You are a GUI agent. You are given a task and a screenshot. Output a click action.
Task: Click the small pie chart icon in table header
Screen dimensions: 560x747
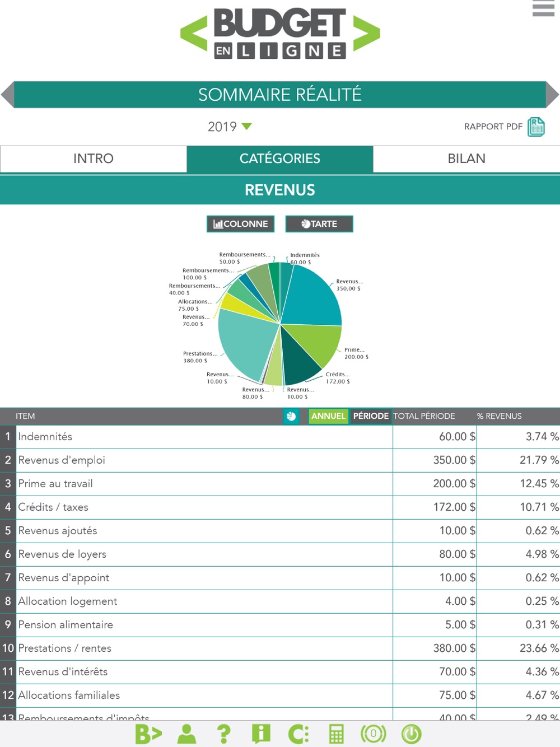[x=291, y=416]
